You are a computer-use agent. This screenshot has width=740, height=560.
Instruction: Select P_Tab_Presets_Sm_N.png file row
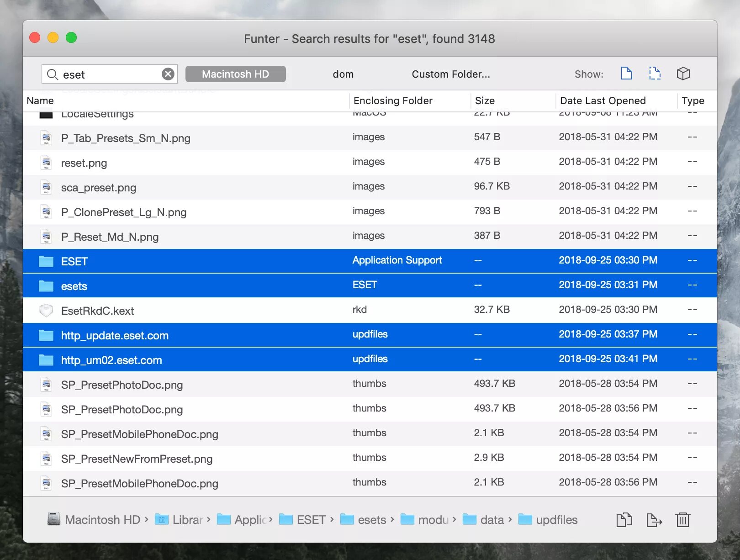point(370,138)
